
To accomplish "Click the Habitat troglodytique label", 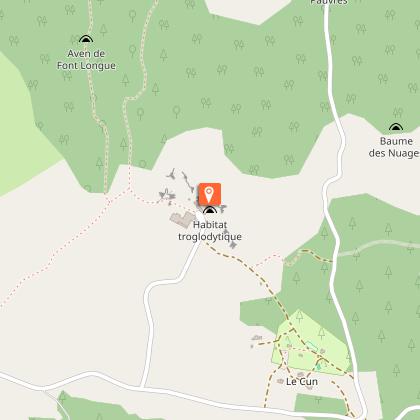I will [x=210, y=231].
